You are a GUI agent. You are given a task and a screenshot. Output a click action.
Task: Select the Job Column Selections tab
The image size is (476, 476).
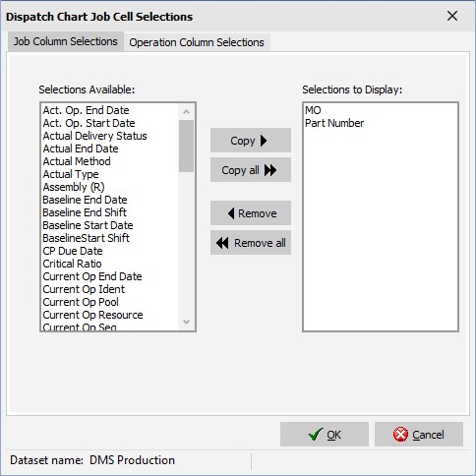coord(66,41)
